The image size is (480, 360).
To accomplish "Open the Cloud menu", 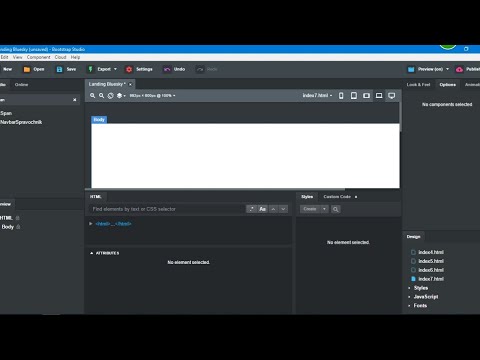I will (61, 57).
